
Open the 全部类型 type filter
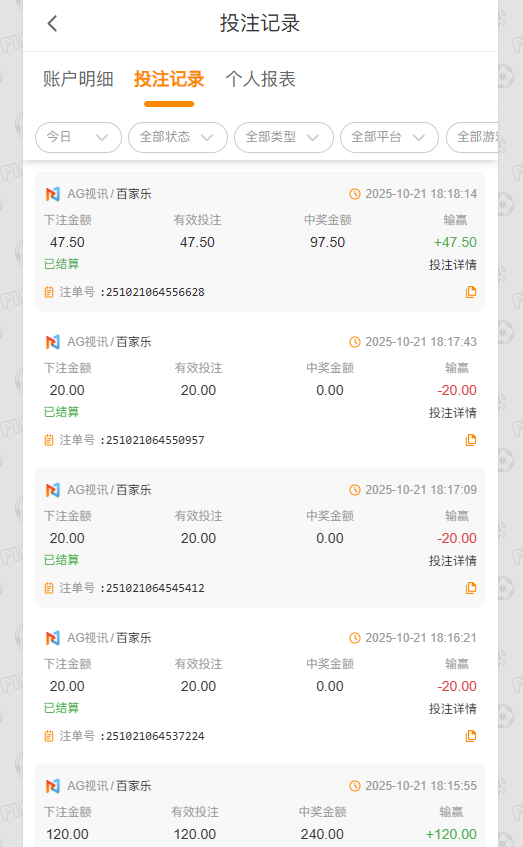click(284, 137)
